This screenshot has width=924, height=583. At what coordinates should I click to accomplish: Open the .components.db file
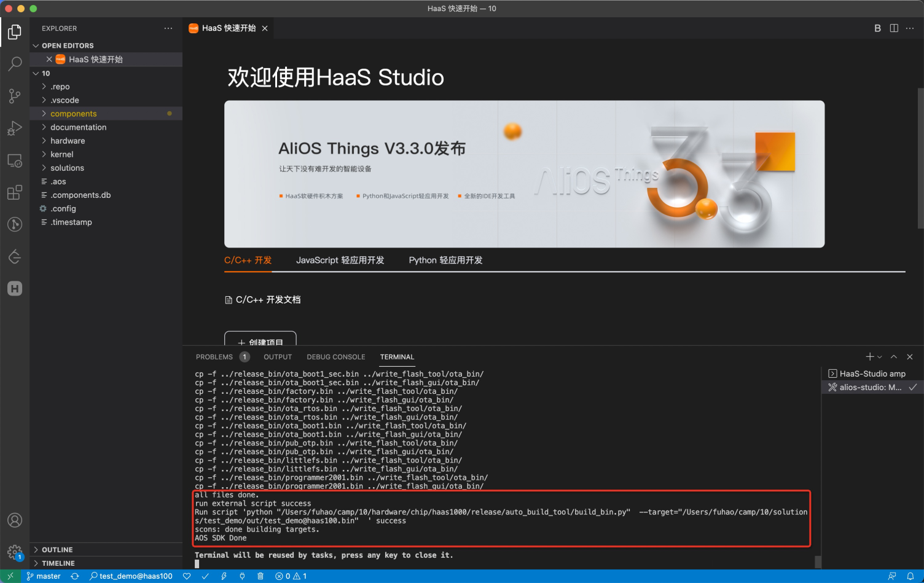point(106,195)
